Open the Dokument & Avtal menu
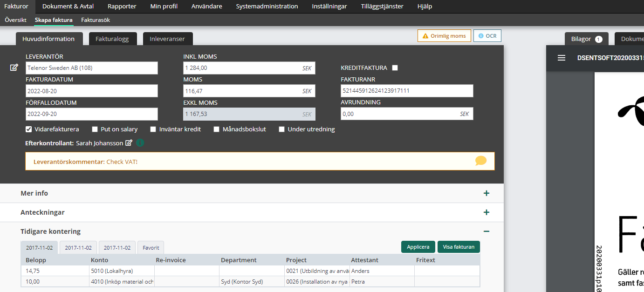This screenshot has height=292, width=644. (68, 7)
